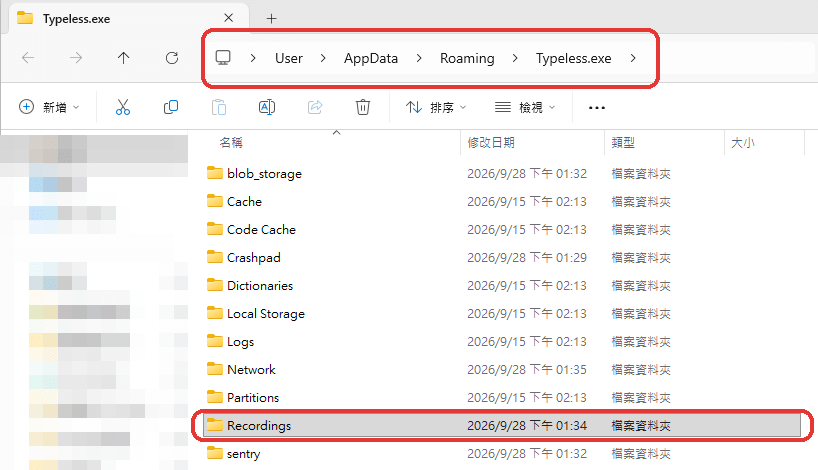Go forward with the right arrow
This screenshot has height=470, width=818.
coord(76,58)
